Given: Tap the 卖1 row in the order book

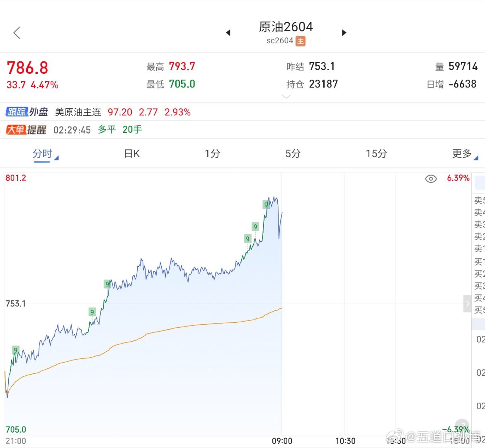Looking at the screenshot, I should click(479, 248).
